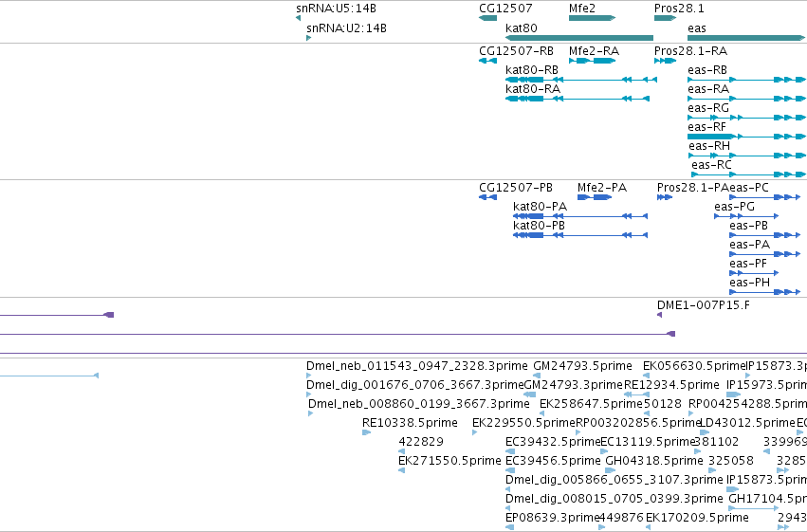Select the CG12507 gene bar
Viewport: 807px width, 532px height.
pyautogui.click(x=488, y=18)
